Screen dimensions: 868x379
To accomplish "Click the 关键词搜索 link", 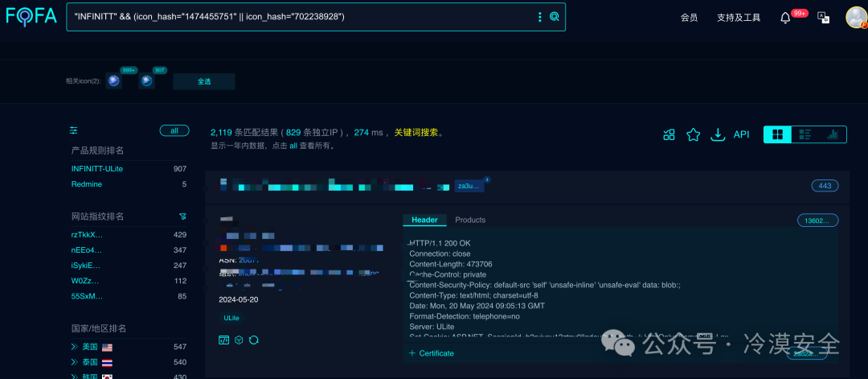I will tap(416, 133).
